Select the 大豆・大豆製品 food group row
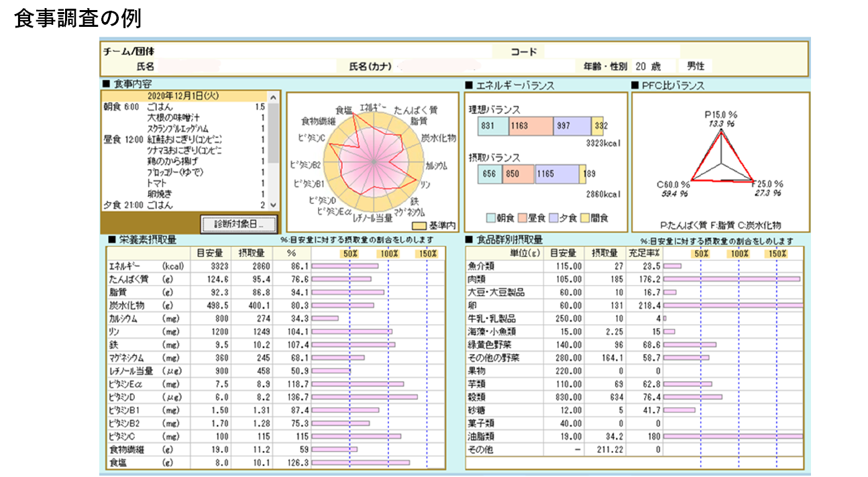The image size is (868, 477). coord(635,293)
